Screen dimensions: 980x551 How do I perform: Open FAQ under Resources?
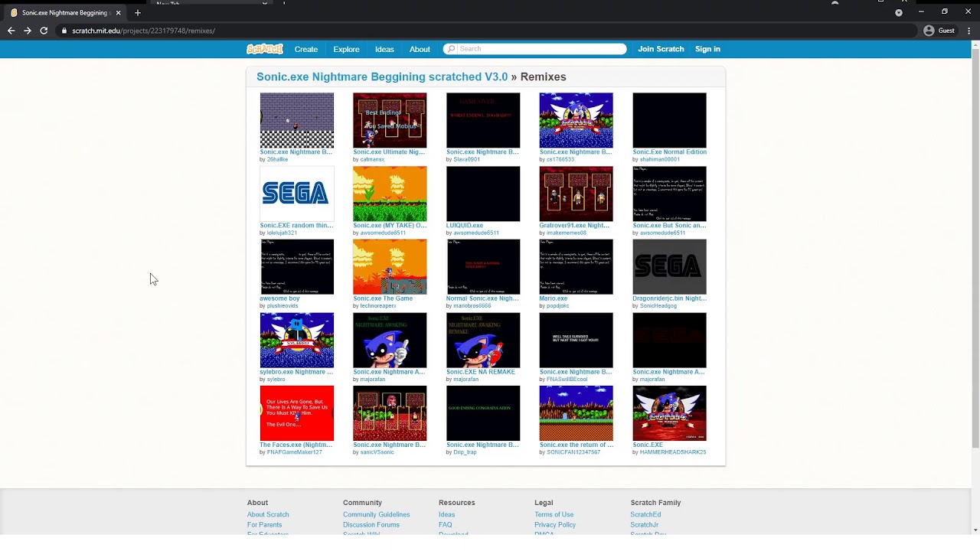[446, 525]
